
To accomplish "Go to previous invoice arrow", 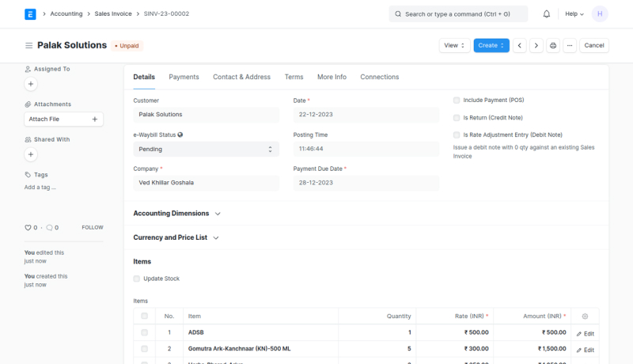I will (x=520, y=46).
